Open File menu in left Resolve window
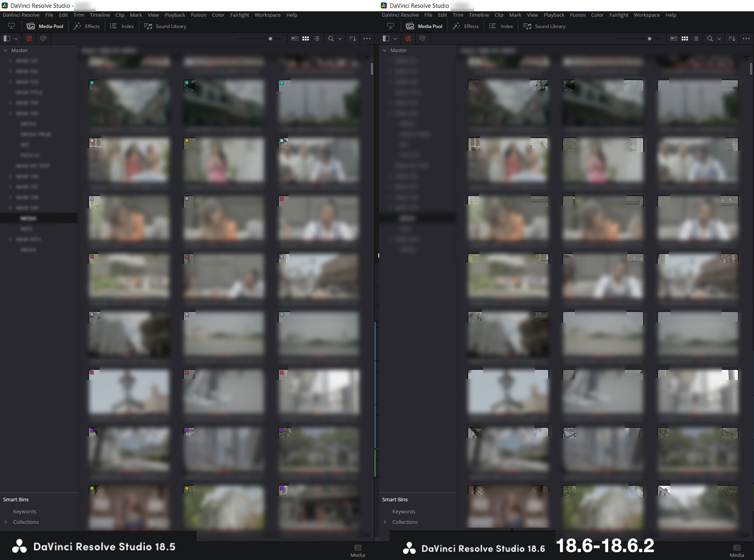The image size is (754, 560). [x=49, y=15]
